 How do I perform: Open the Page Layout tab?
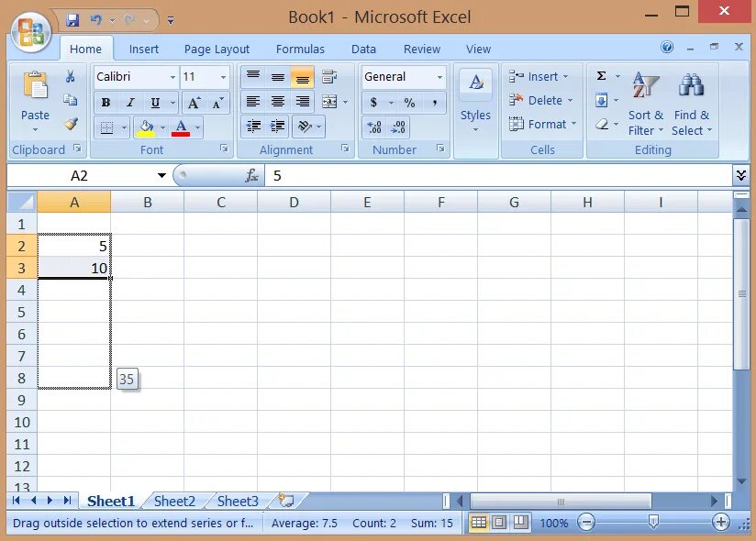217,50
